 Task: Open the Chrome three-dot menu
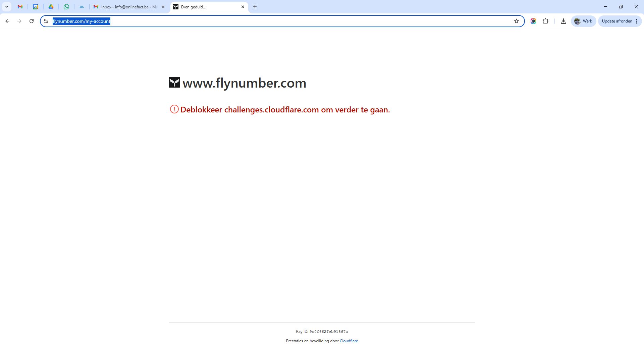click(637, 21)
